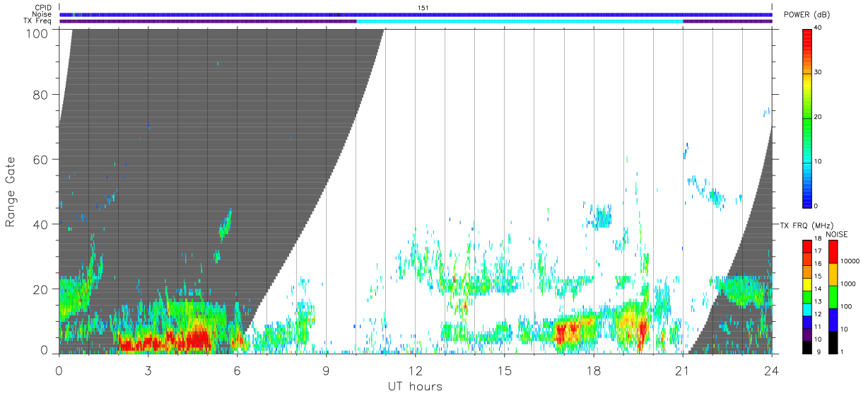This screenshot has width=868, height=401.
Task: Click the 12 tick label on UT hours axis
Action: coord(415,371)
